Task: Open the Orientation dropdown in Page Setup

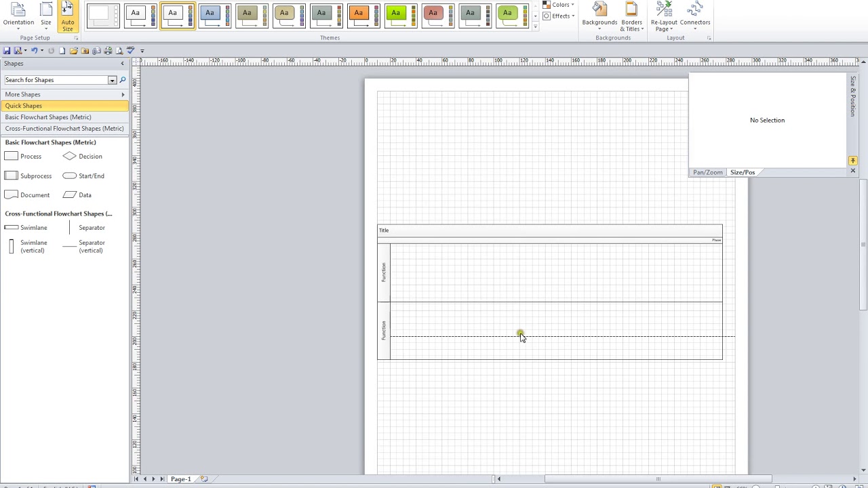Action: (18, 16)
